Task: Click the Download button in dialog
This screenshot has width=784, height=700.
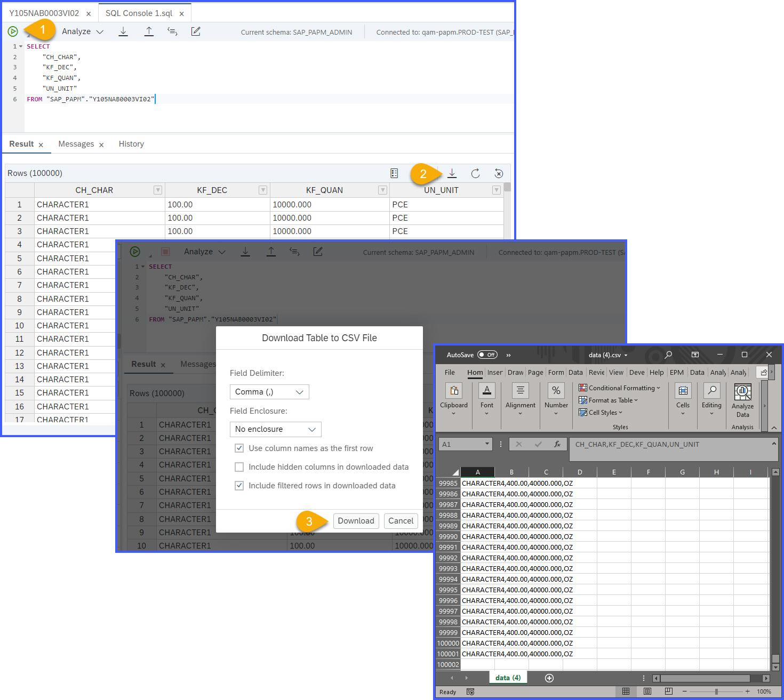Action: coord(356,521)
